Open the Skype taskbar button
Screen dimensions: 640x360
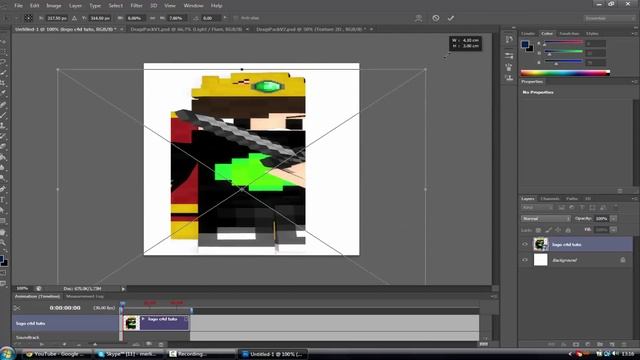click(129, 354)
